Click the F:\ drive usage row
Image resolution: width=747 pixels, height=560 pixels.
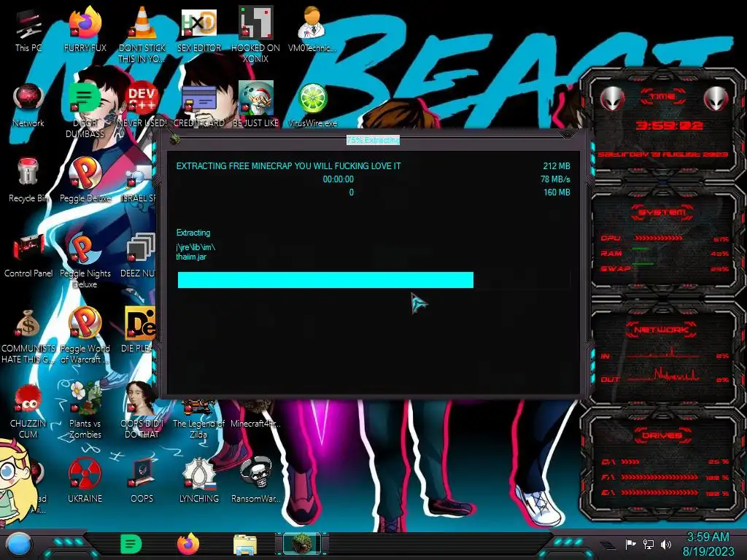(665, 477)
